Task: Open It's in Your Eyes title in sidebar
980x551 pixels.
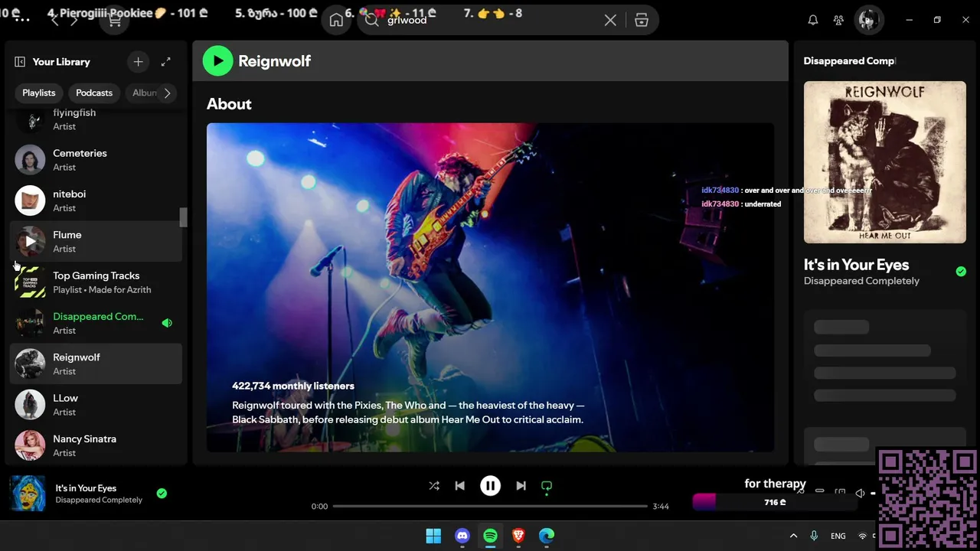Action: coord(856,265)
